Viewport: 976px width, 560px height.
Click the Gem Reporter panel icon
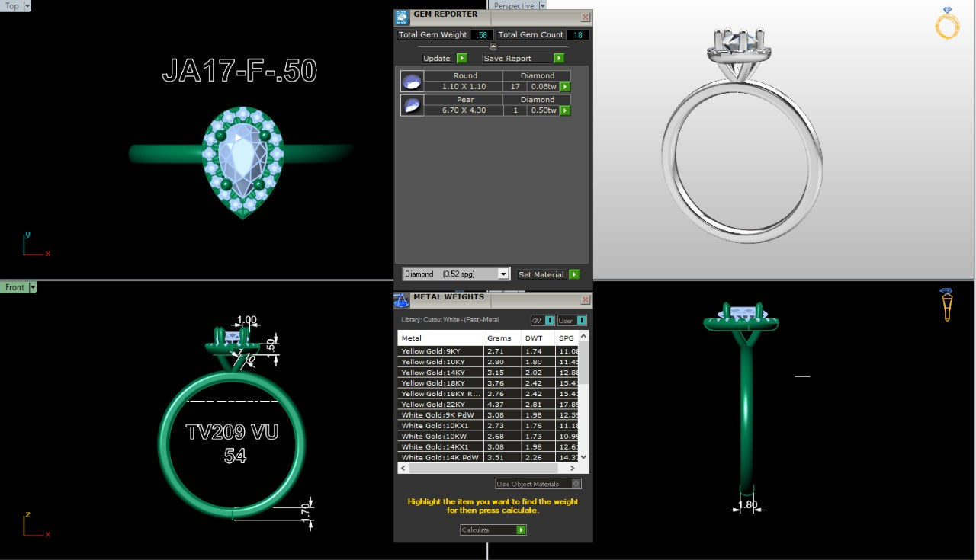click(x=402, y=17)
